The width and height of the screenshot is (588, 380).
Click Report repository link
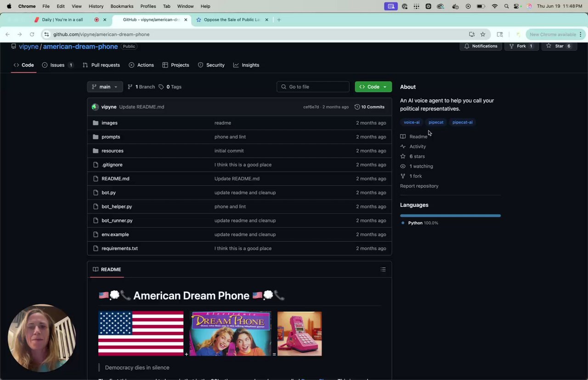[419, 186]
